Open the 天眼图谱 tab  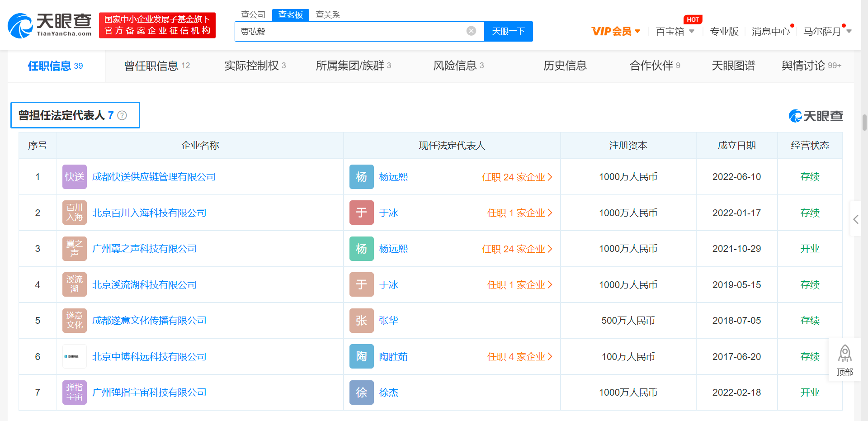pyautogui.click(x=733, y=66)
